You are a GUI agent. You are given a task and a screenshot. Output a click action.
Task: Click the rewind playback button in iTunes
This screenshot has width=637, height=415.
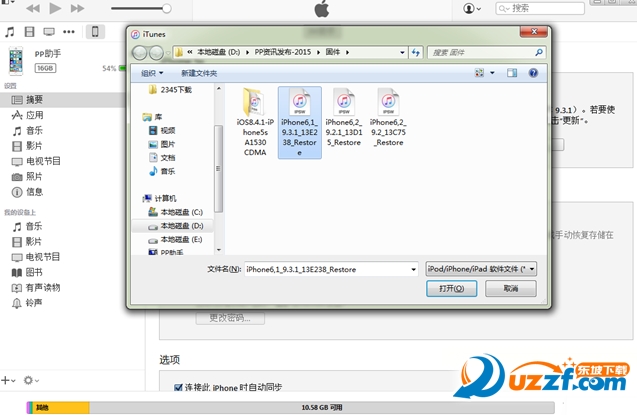tap(33, 8)
